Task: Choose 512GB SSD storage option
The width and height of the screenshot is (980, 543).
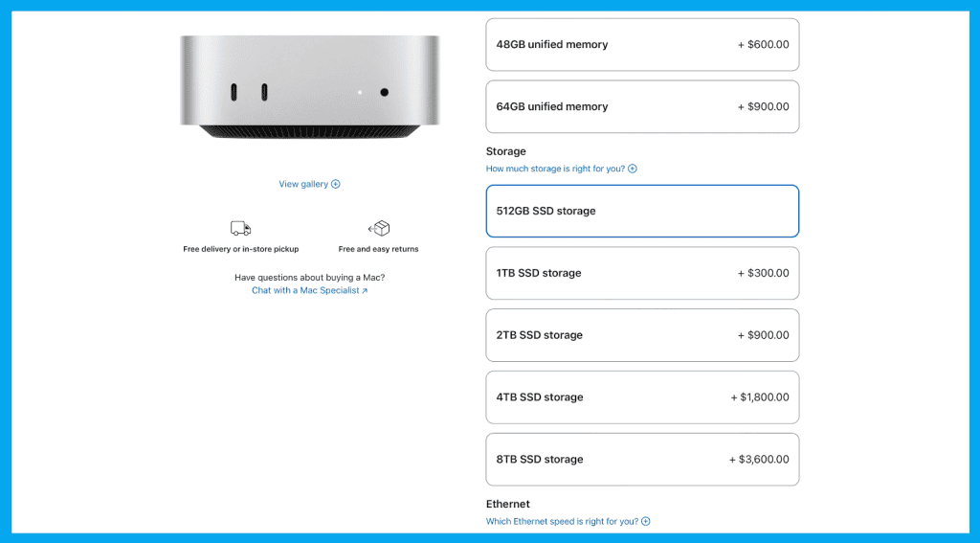Action: click(642, 211)
